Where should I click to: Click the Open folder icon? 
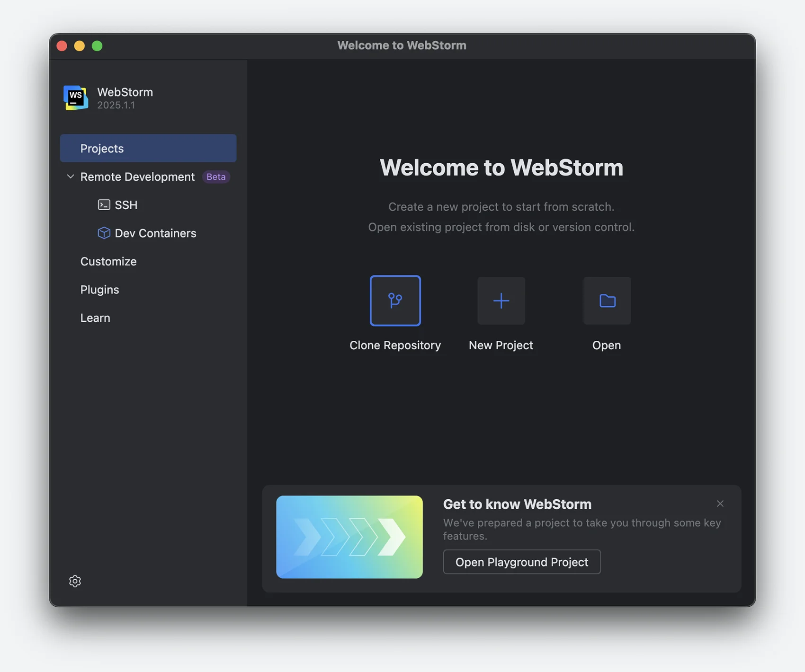pyautogui.click(x=607, y=301)
